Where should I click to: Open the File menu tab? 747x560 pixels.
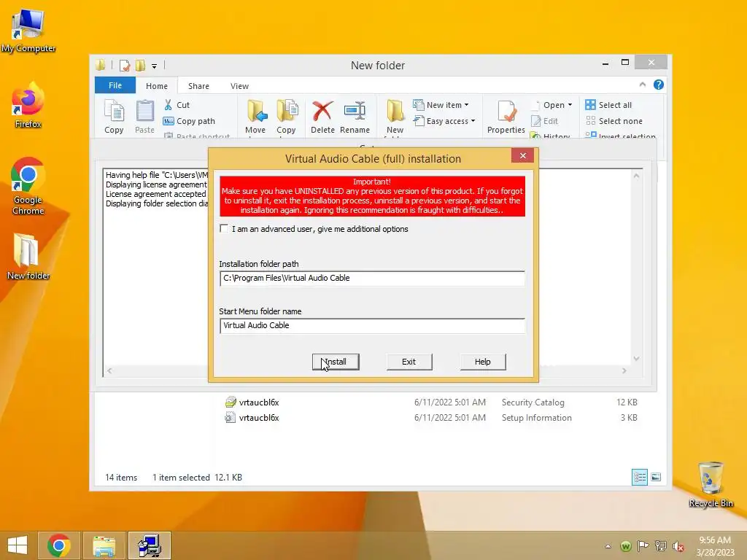[115, 85]
